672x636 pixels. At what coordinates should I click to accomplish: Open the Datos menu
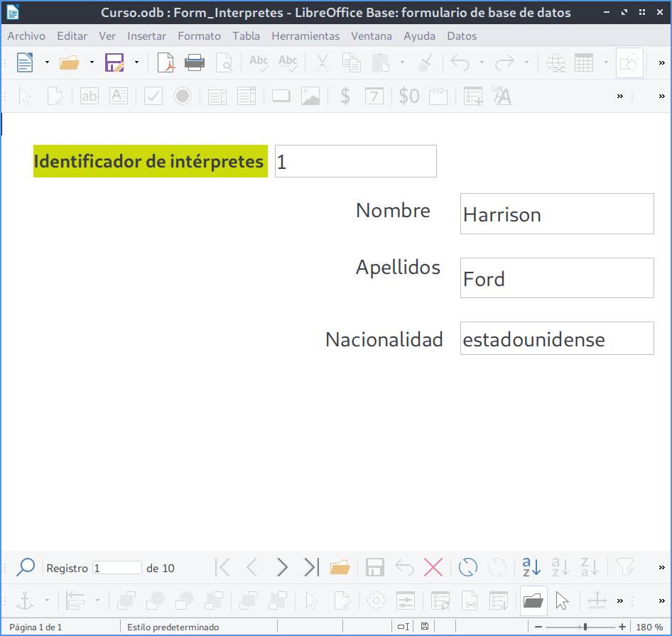point(462,36)
